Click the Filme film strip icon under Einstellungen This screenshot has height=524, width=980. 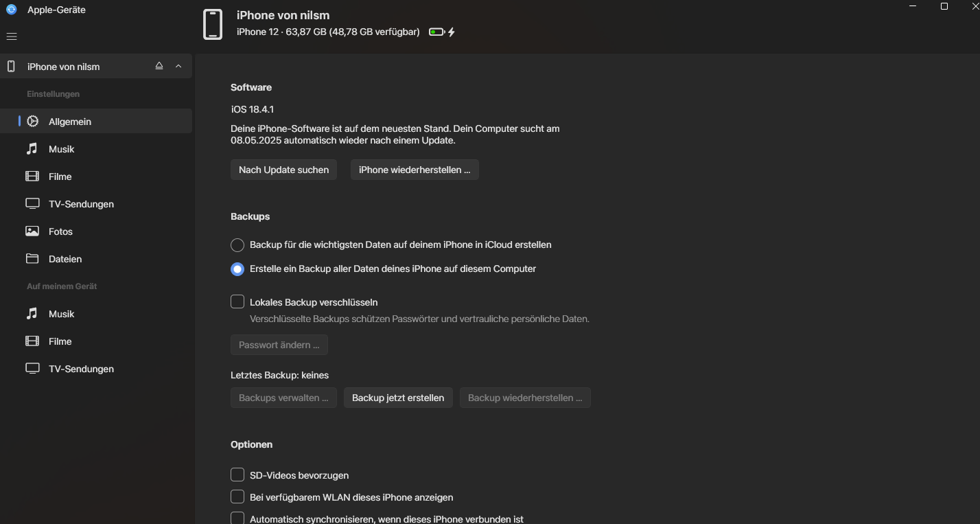click(x=32, y=176)
